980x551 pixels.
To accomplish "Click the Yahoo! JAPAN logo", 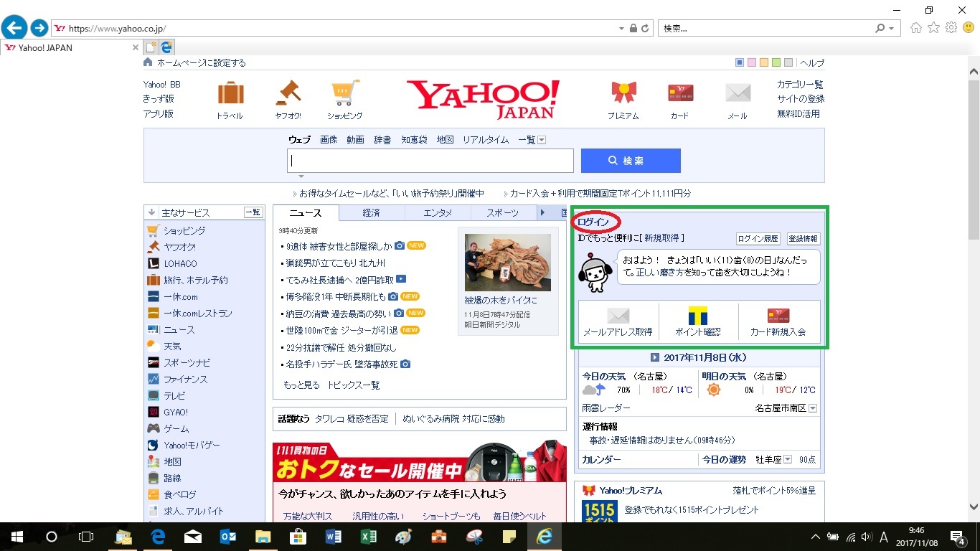I will tap(484, 99).
